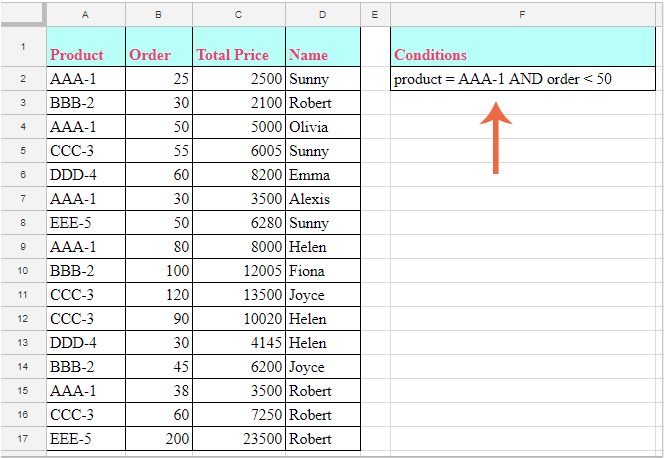664x458 pixels.
Task: Click the Product header cell
Action: pyautogui.click(x=85, y=55)
